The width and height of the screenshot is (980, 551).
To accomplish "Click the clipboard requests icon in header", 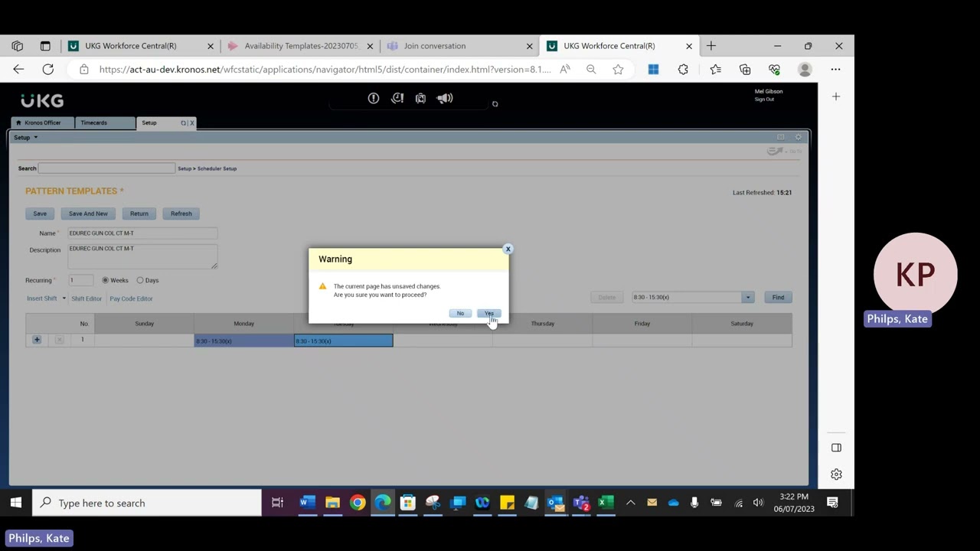I will [x=420, y=98].
